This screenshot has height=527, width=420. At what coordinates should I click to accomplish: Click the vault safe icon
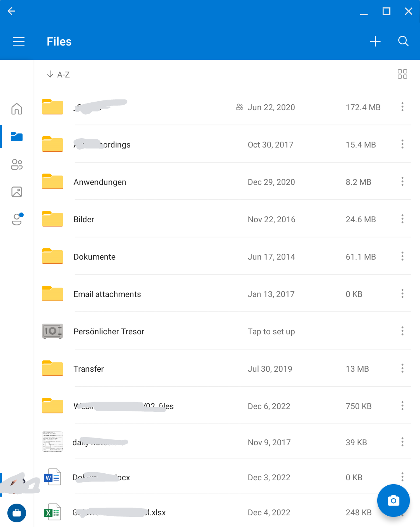click(x=52, y=331)
